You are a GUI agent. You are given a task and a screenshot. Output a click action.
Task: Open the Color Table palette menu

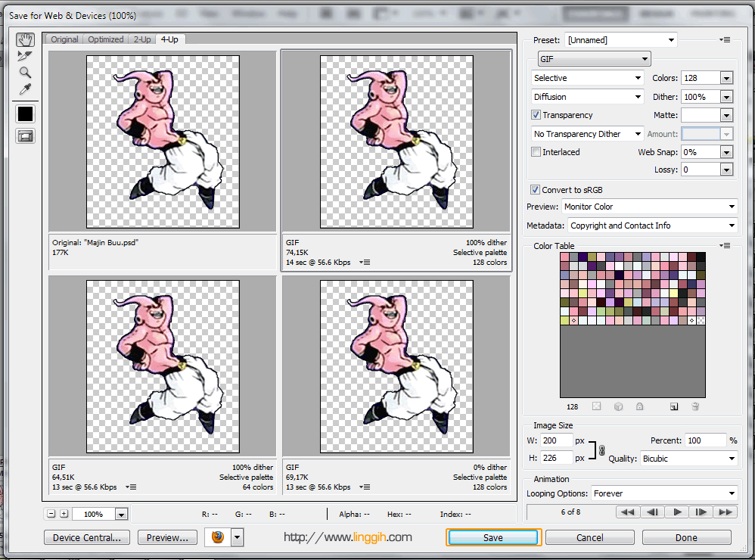click(x=725, y=246)
